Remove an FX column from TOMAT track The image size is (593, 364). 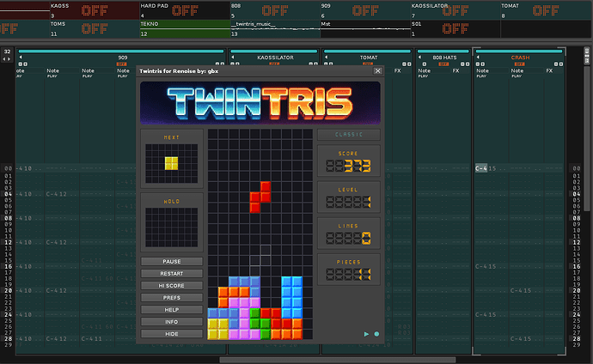(404, 64)
